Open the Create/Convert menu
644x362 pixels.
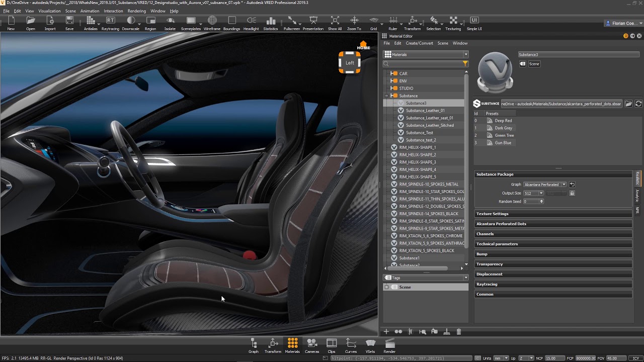[419, 43]
